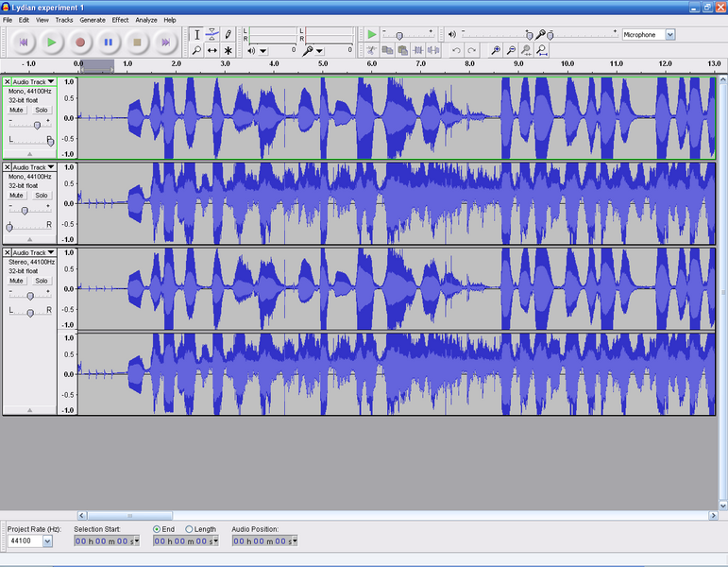Select the Multi-tool asterisk icon
Viewport: 728px width, 567px height.
point(228,50)
